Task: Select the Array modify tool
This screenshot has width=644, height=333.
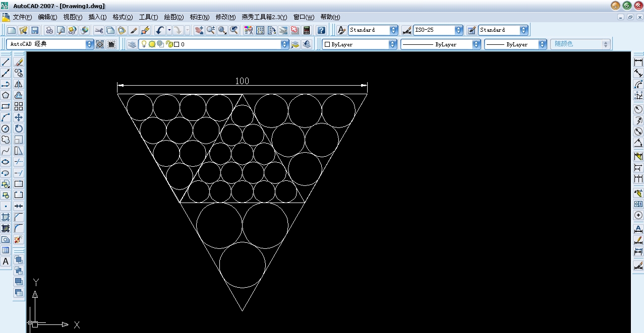Action: point(19,106)
